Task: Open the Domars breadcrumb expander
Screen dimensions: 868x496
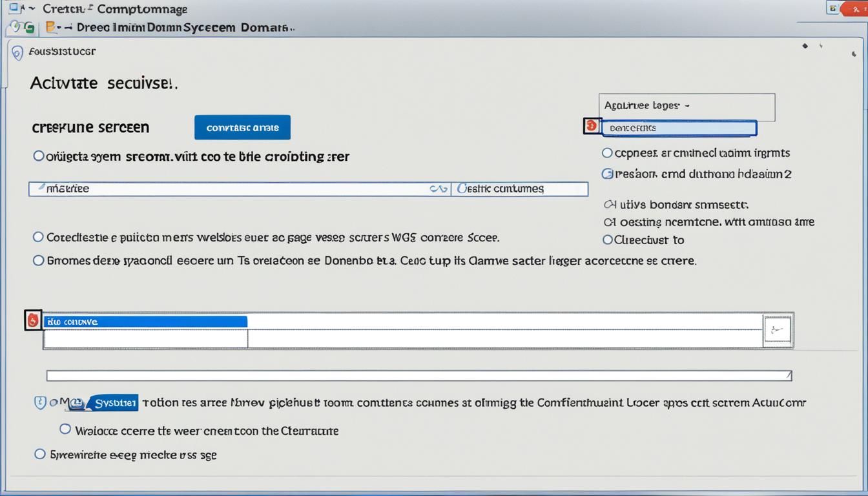Action: [x=292, y=27]
